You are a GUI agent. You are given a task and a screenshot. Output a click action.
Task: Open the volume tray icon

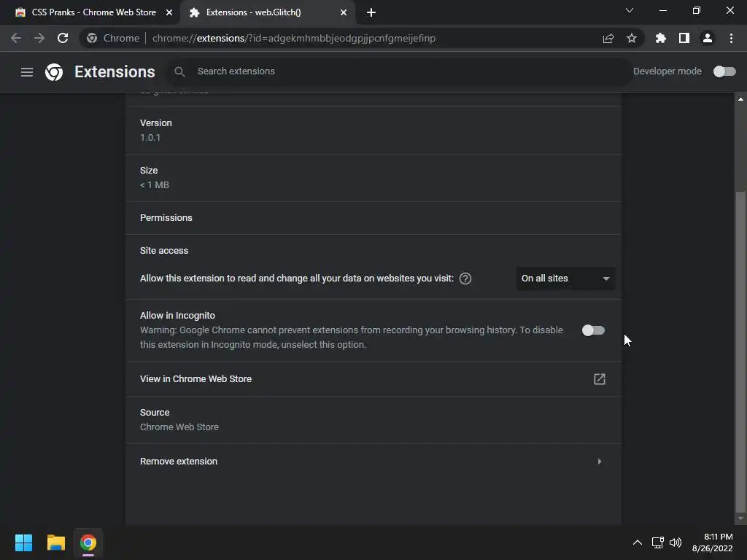coord(676,542)
